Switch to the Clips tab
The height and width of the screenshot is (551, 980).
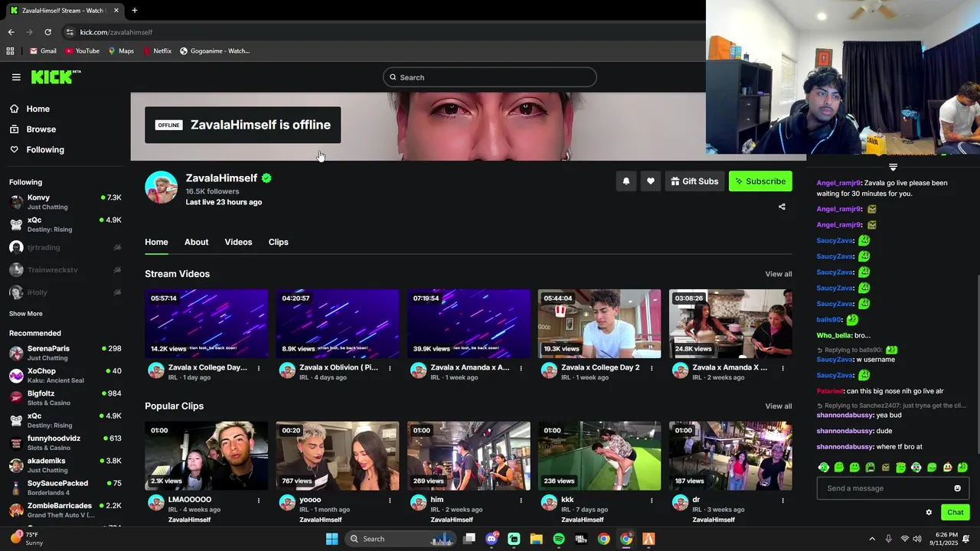(x=278, y=242)
